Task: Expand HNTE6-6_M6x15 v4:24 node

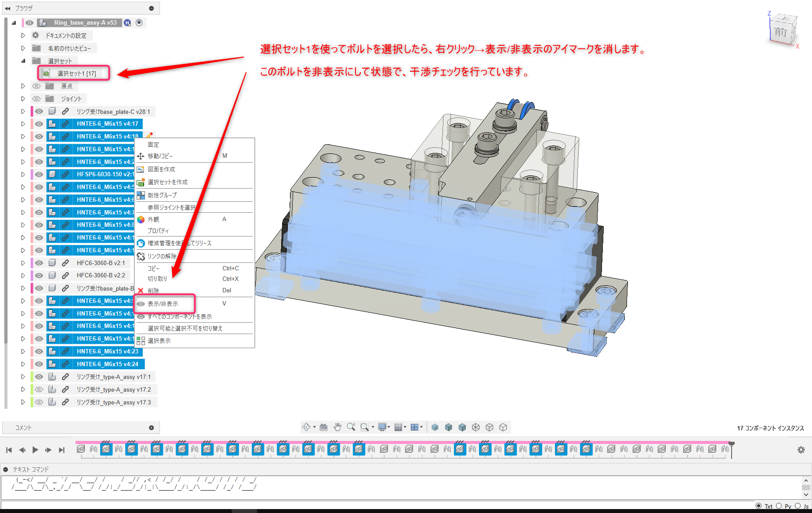Action: click(x=23, y=364)
